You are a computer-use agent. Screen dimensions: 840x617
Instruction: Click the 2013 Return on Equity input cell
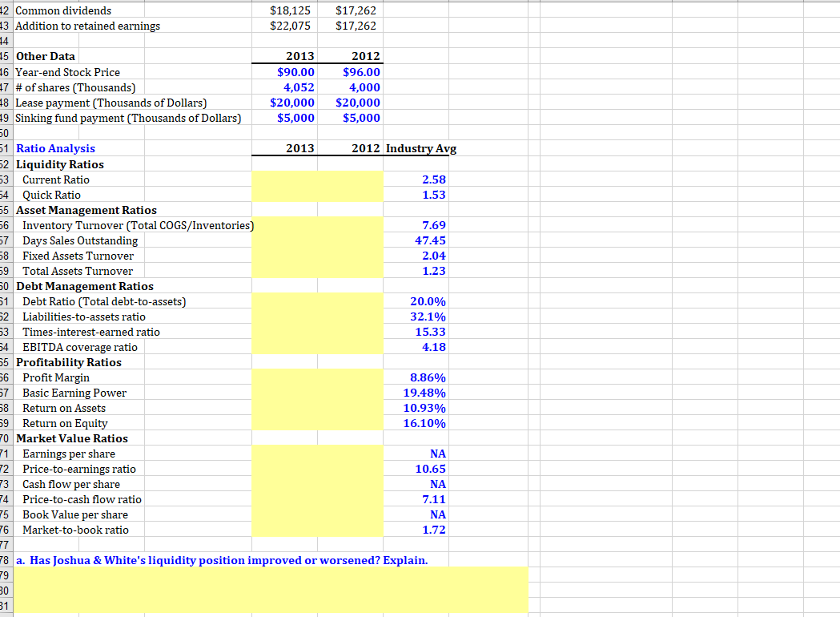click(284, 423)
